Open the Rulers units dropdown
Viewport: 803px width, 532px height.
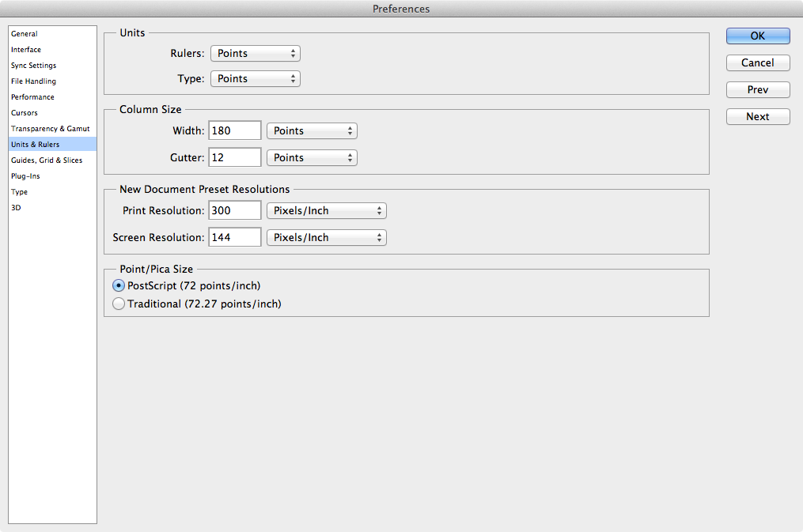click(256, 54)
